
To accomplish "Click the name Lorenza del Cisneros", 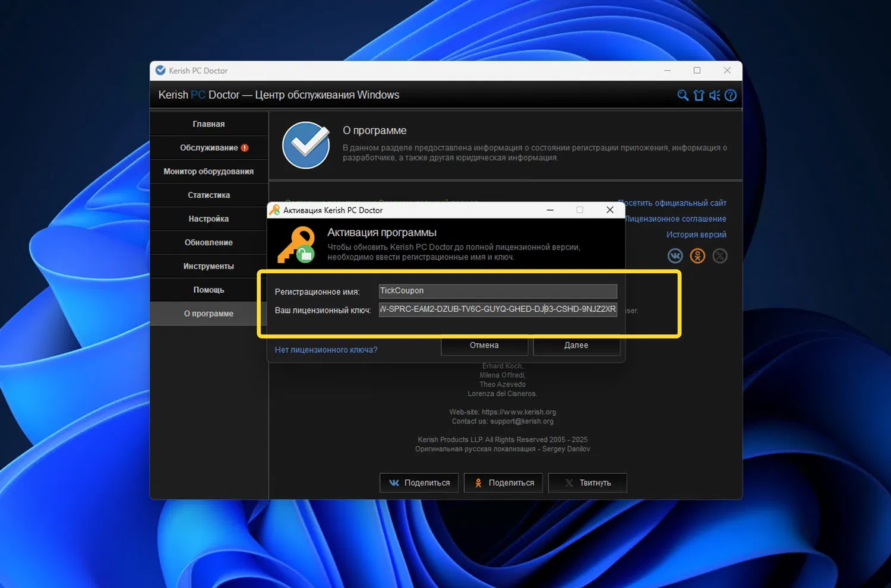I will [503, 394].
